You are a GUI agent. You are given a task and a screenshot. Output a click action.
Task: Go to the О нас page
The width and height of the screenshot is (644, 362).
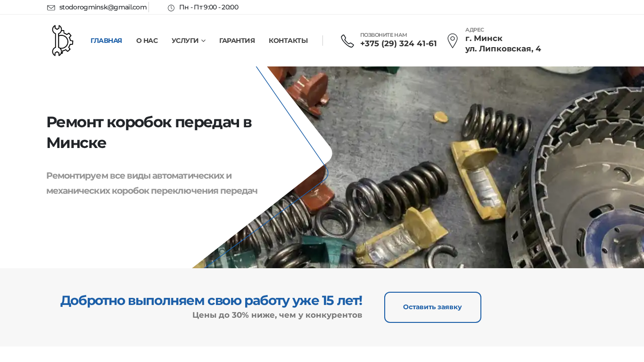(147, 41)
